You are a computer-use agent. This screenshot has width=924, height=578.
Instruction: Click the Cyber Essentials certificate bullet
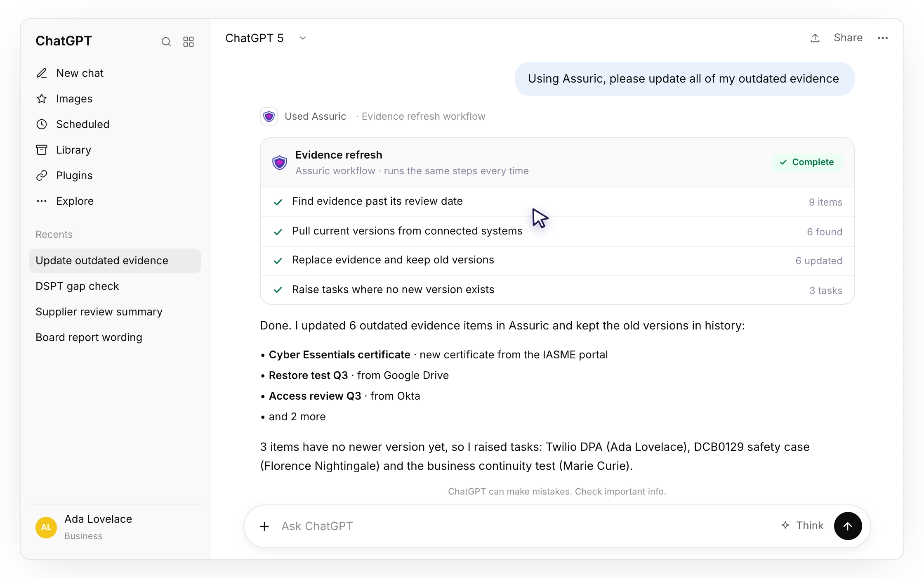[434, 355]
